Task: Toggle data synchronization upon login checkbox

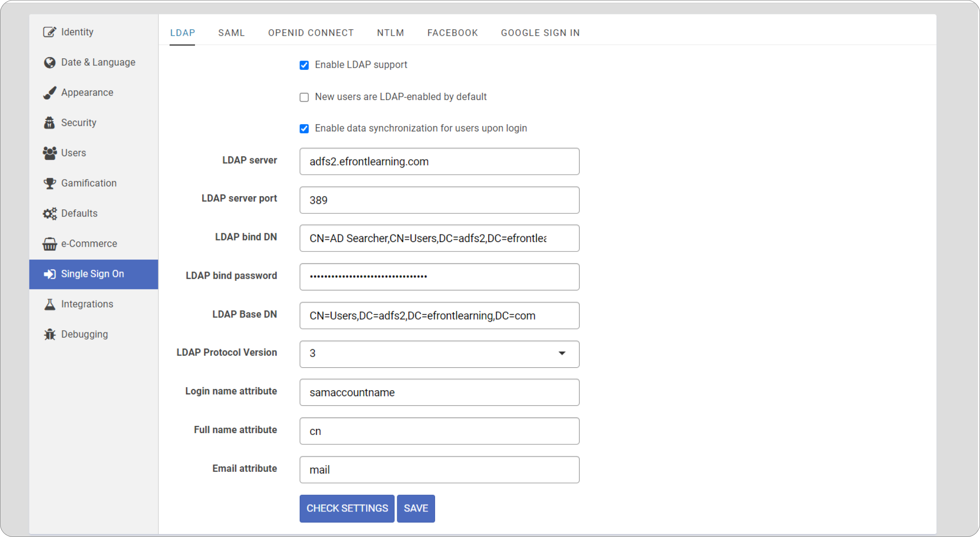Action: tap(304, 129)
